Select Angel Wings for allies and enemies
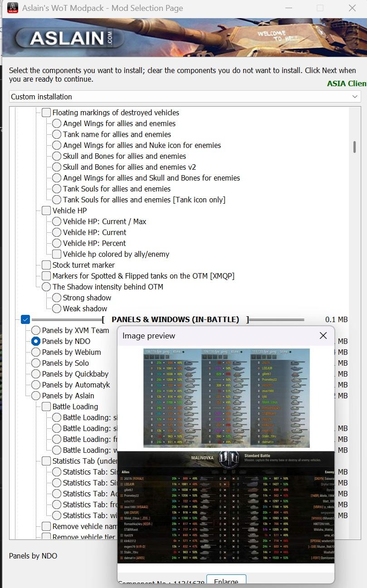Screen dimensions: 367x588 click(57, 123)
